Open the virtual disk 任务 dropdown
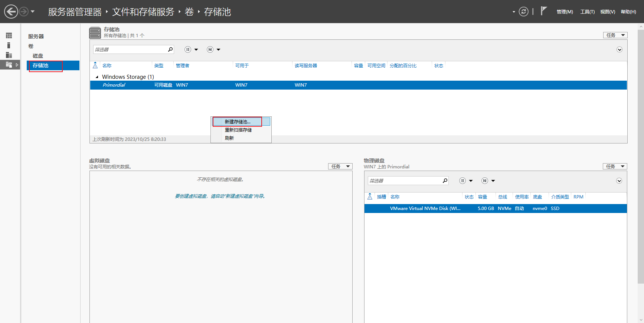The image size is (644, 323). (340, 166)
